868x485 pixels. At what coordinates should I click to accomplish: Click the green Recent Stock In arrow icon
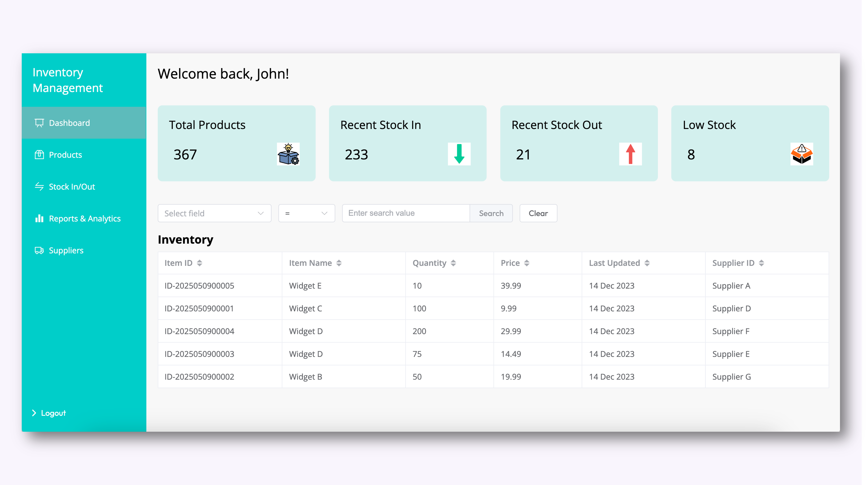(459, 154)
